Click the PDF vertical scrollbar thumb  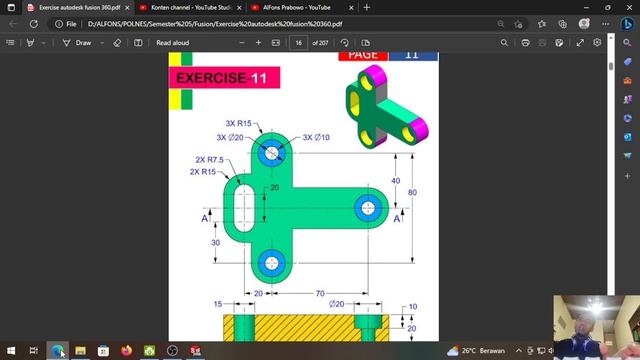point(611,66)
